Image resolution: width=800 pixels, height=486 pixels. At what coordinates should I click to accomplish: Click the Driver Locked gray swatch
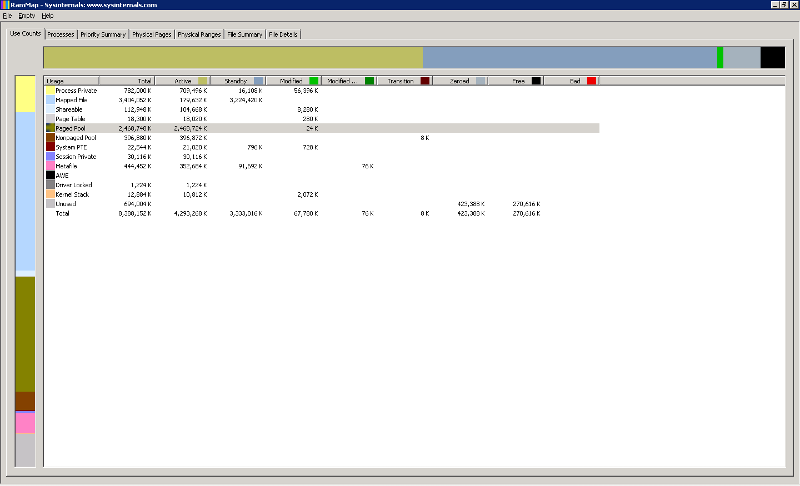50,185
